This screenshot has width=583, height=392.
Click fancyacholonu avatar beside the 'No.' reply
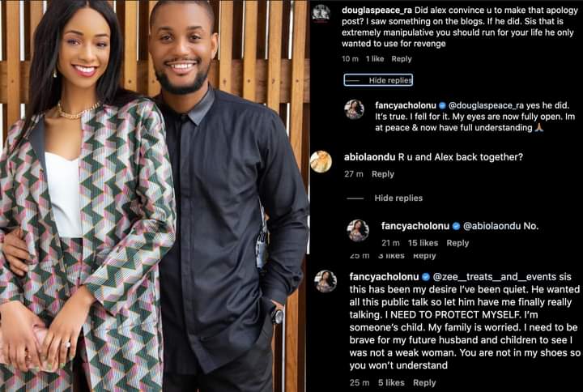point(358,230)
